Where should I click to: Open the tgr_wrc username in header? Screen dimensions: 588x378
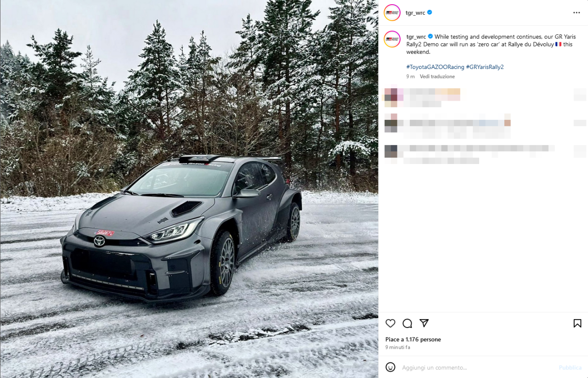415,13
